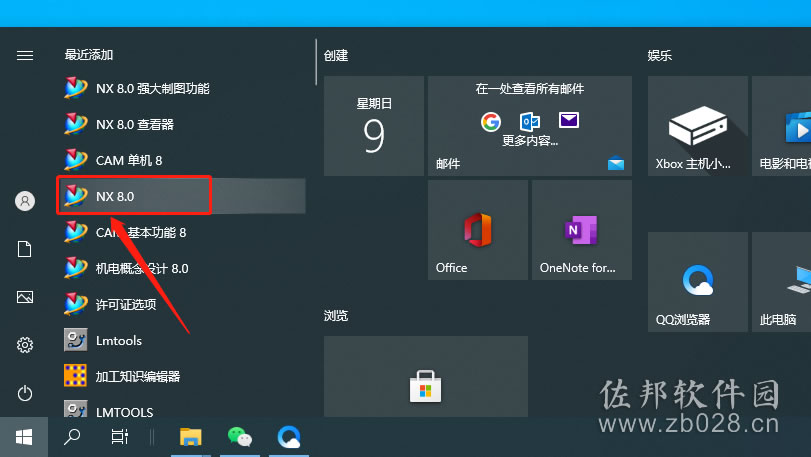Open QQ Browser from taskbar
Image resolution: width=811 pixels, height=457 pixels.
(289, 437)
